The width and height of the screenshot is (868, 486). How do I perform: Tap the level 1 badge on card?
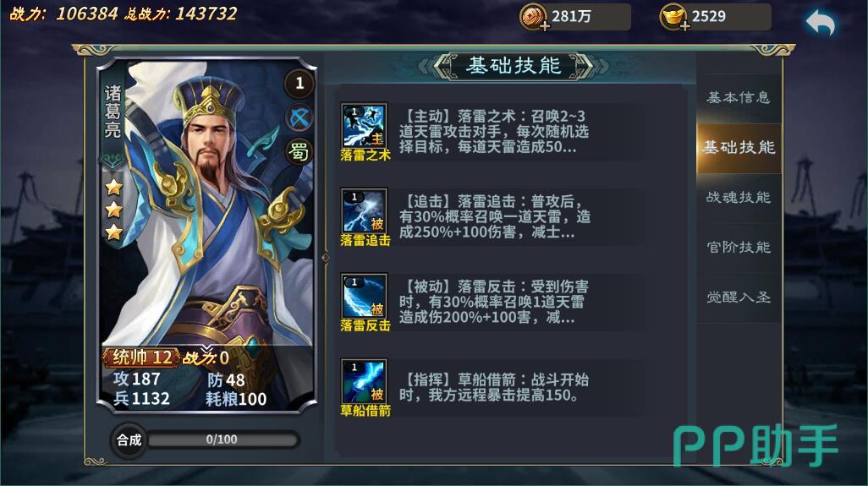pos(299,84)
